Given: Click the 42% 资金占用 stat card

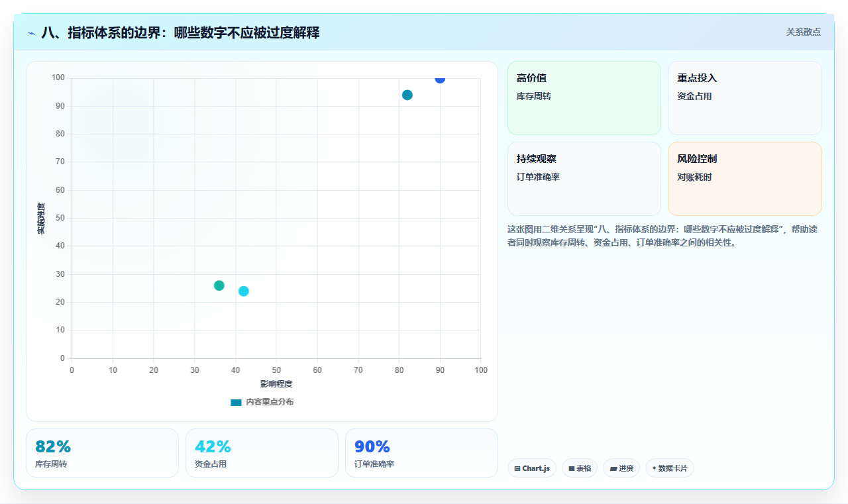Looking at the screenshot, I should (262, 453).
